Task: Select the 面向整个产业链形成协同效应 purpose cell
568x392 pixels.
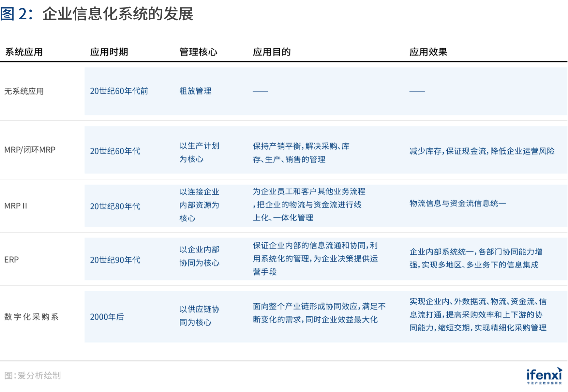Action: [x=319, y=313]
